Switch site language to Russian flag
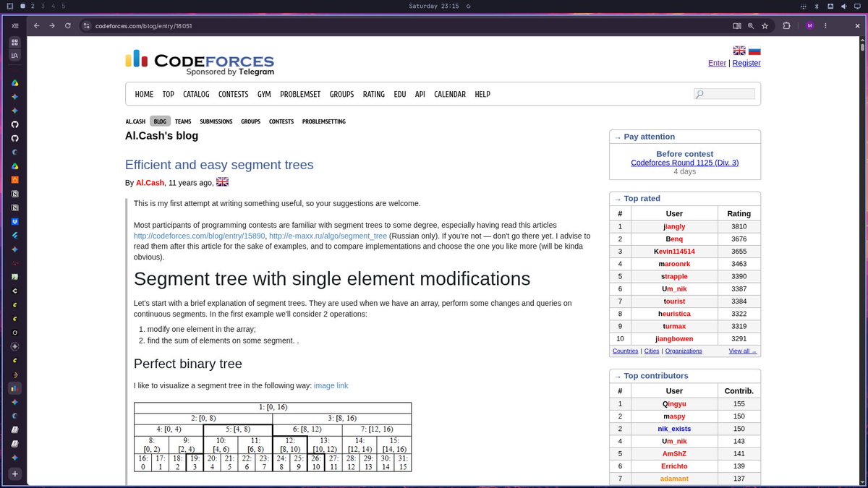The height and width of the screenshot is (488, 868). (754, 51)
